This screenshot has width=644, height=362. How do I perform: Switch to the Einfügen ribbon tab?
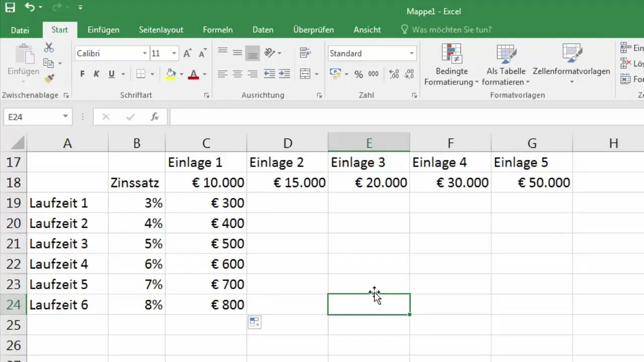pyautogui.click(x=103, y=30)
